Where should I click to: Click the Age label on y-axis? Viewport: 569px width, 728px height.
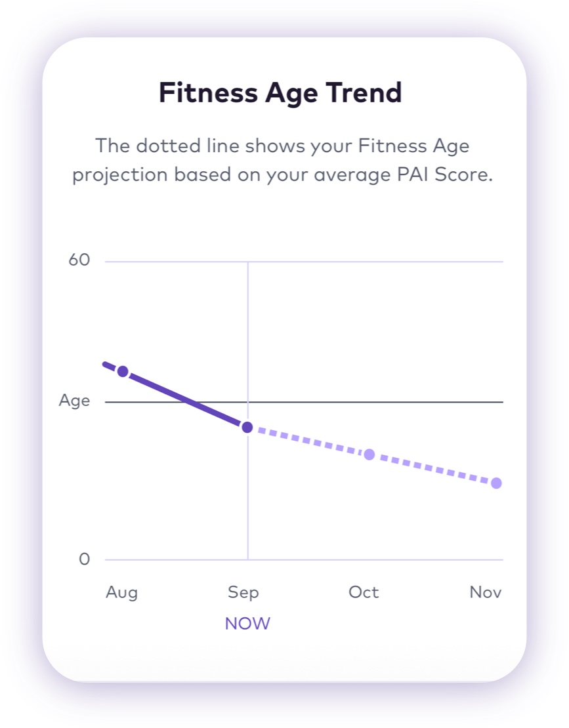[74, 401]
